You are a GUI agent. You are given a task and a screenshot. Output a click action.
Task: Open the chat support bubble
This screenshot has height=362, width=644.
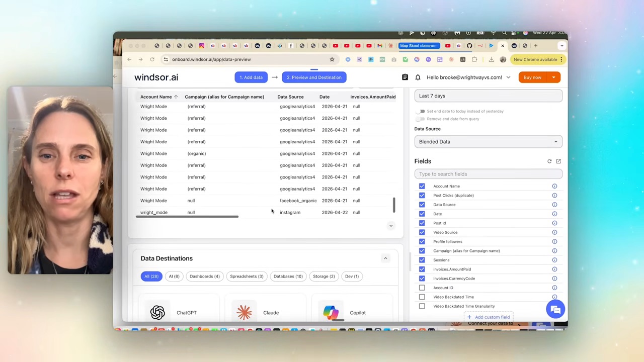click(555, 309)
